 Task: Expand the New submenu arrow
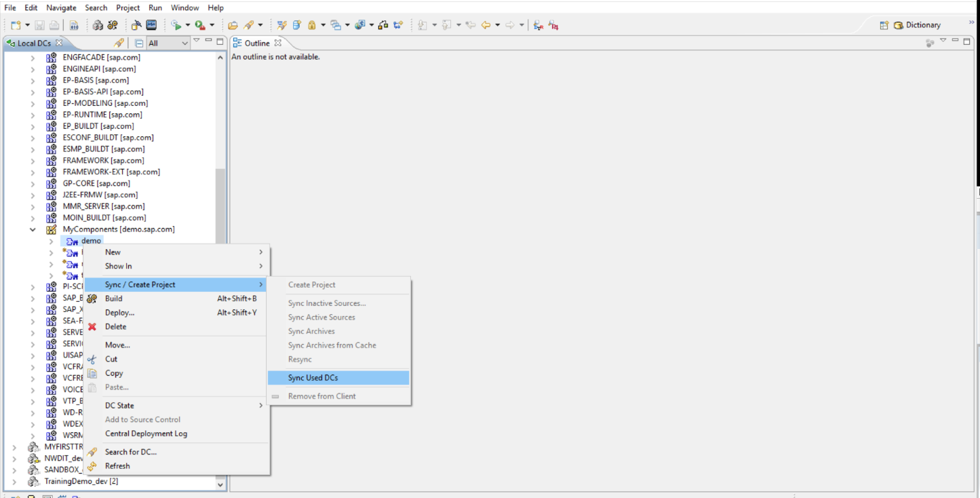pyautogui.click(x=260, y=252)
